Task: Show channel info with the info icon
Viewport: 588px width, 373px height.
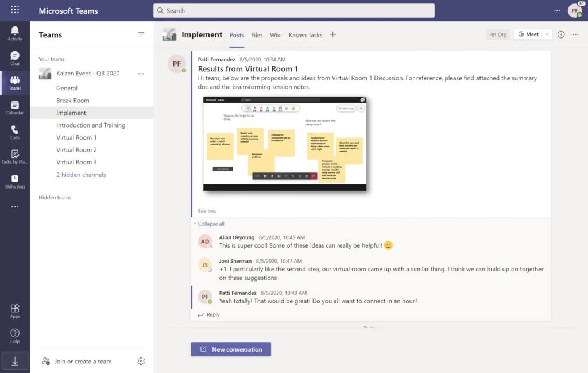Action: (561, 34)
